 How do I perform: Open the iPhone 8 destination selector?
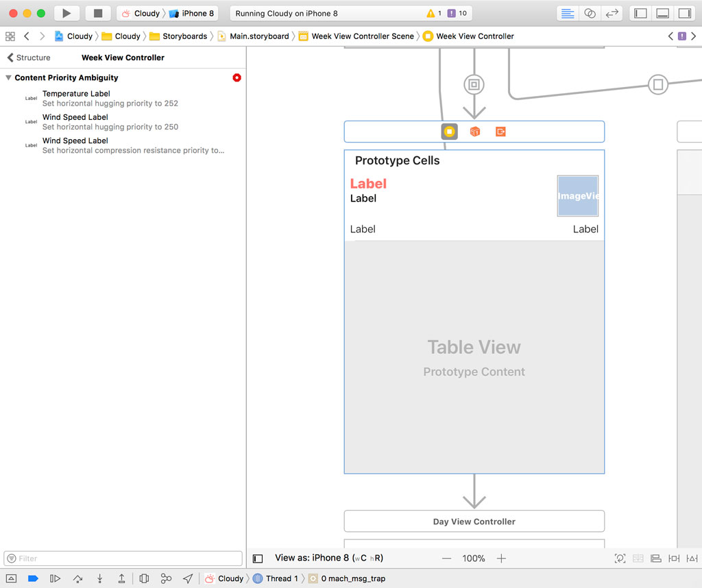[x=192, y=13]
